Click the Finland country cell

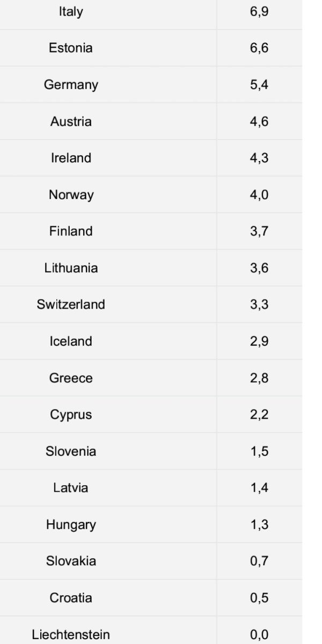(x=71, y=231)
